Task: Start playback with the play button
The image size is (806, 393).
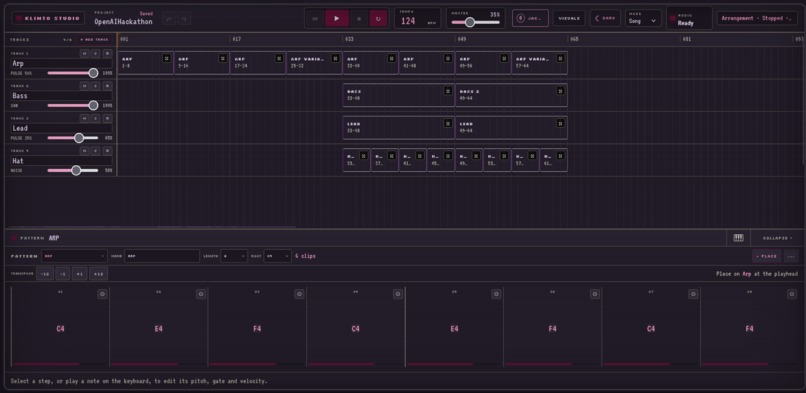Action: [x=337, y=18]
